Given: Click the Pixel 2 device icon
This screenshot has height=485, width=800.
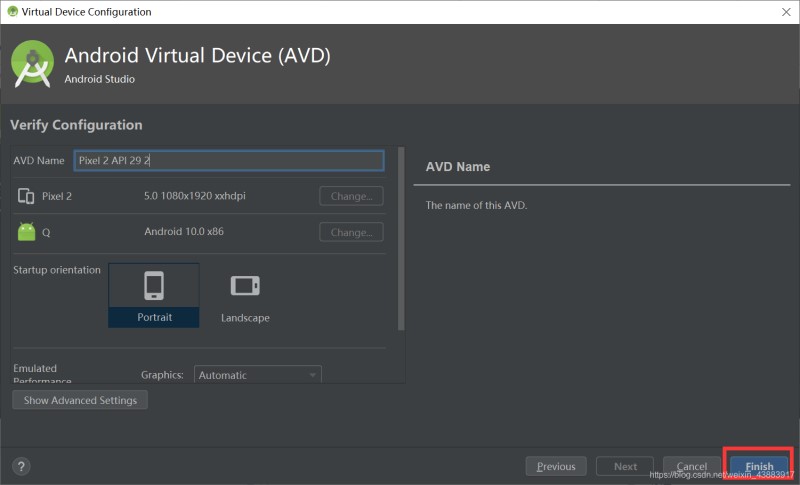Looking at the screenshot, I should (x=26, y=196).
